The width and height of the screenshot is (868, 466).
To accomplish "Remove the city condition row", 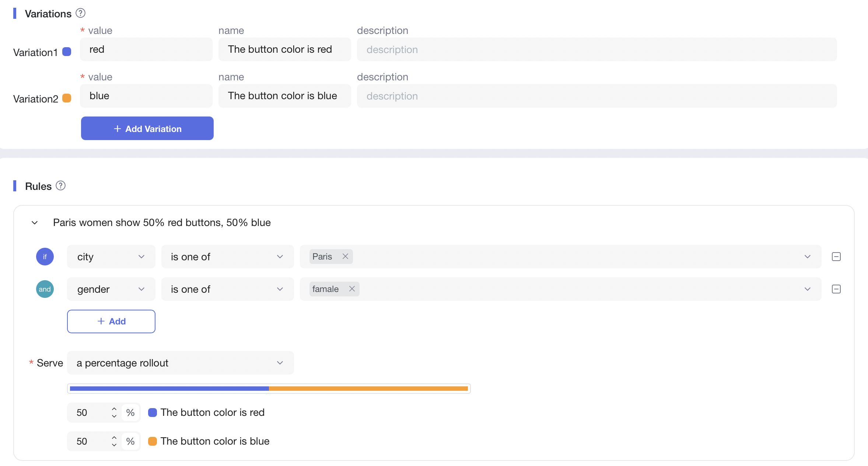I will [x=836, y=257].
